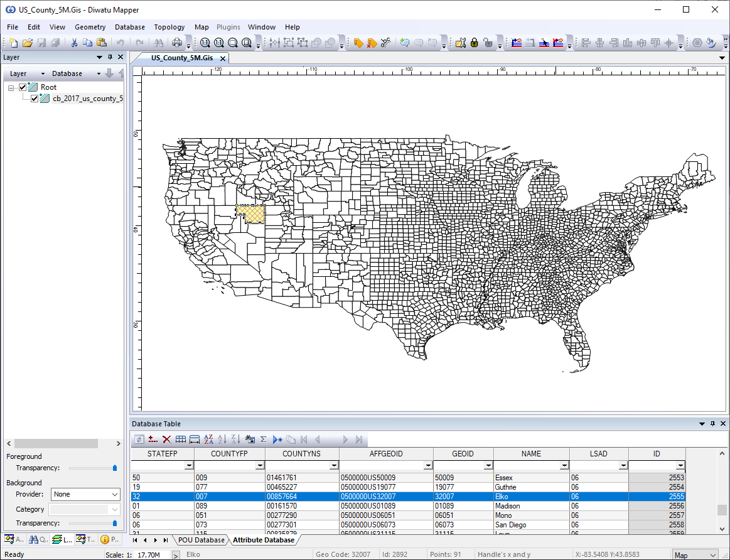Use the Find binoculars toolbar icon
This screenshot has height=560, width=730.
157,43
